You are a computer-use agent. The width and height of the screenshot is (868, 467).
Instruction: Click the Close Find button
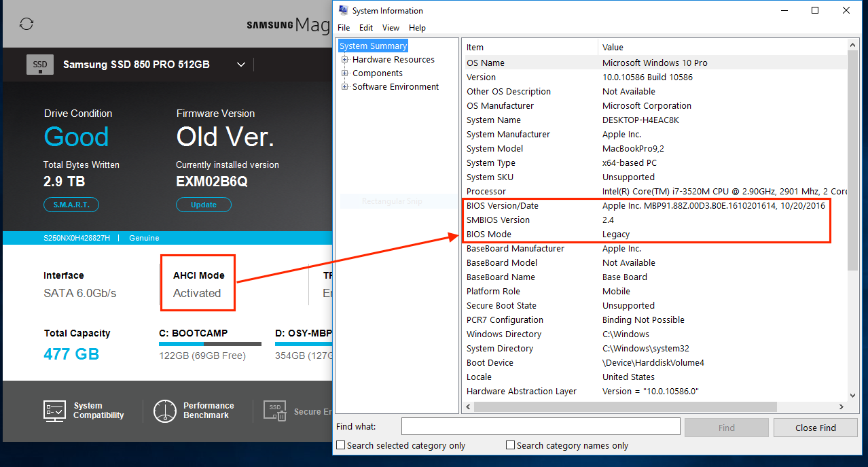[816, 428]
